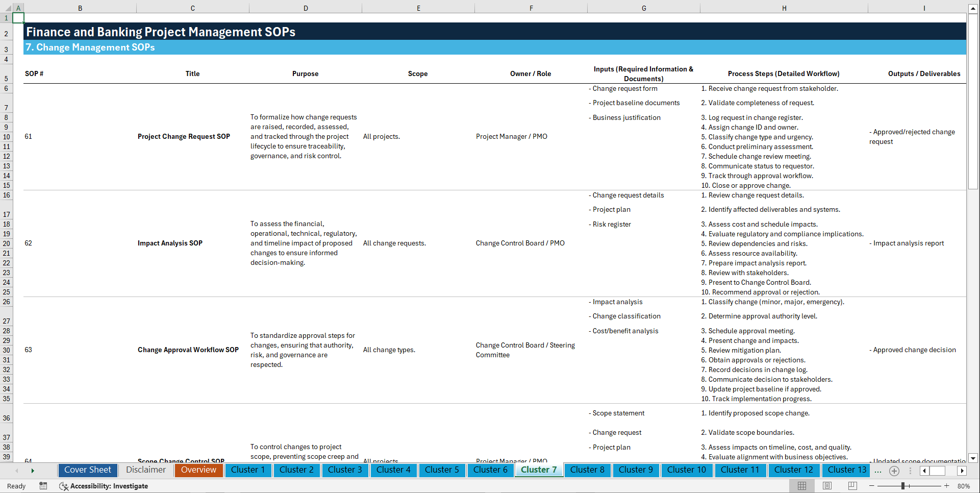Switch to Normal view via status bar icon

802,486
